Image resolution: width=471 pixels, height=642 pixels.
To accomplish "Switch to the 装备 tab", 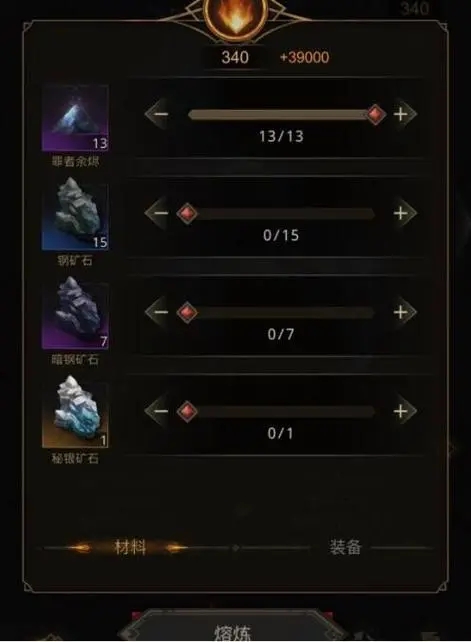I will [x=345, y=547].
